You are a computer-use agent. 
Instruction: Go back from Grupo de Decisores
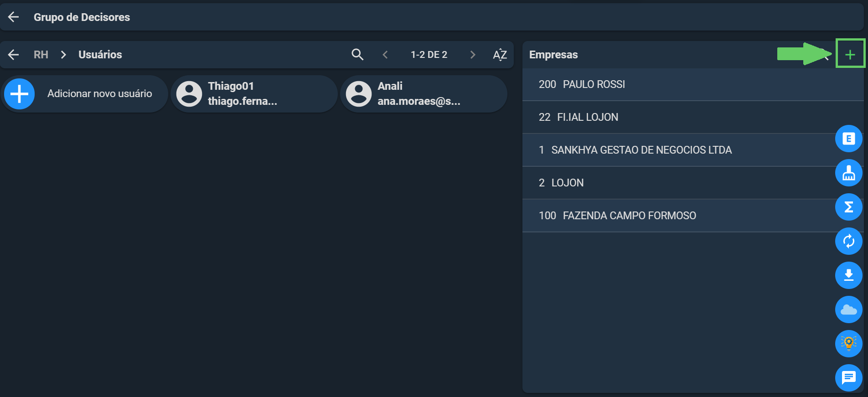[x=14, y=17]
